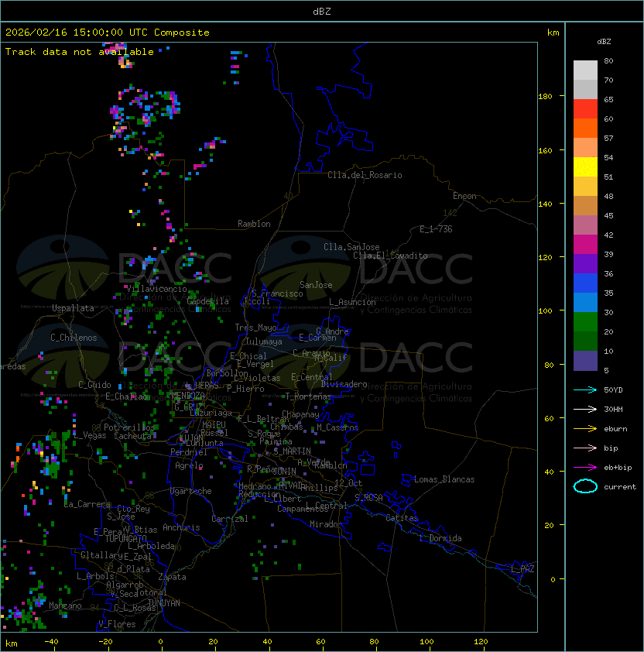Click the pink bip arrow icon
This screenshot has height=652, width=644.
(x=585, y=448)
